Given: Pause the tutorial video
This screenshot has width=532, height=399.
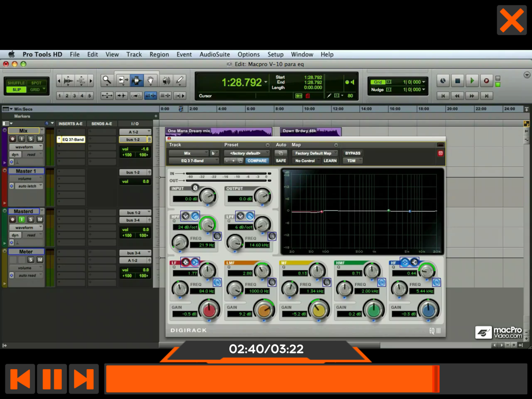Looking at the screenshot, I should tap(52, 378).
